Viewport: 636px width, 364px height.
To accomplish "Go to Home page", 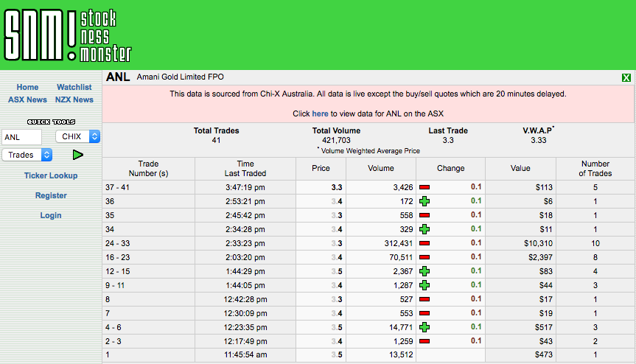I will [x=27, y=87].
